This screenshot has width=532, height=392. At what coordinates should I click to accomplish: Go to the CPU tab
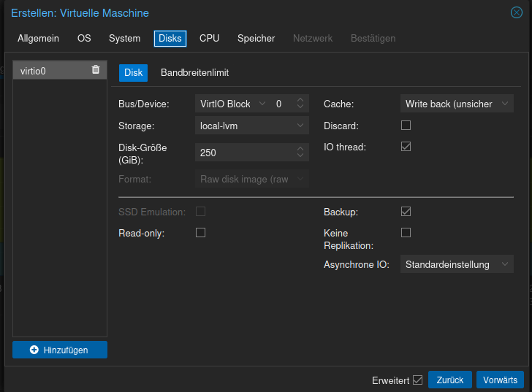coord(209,38)
